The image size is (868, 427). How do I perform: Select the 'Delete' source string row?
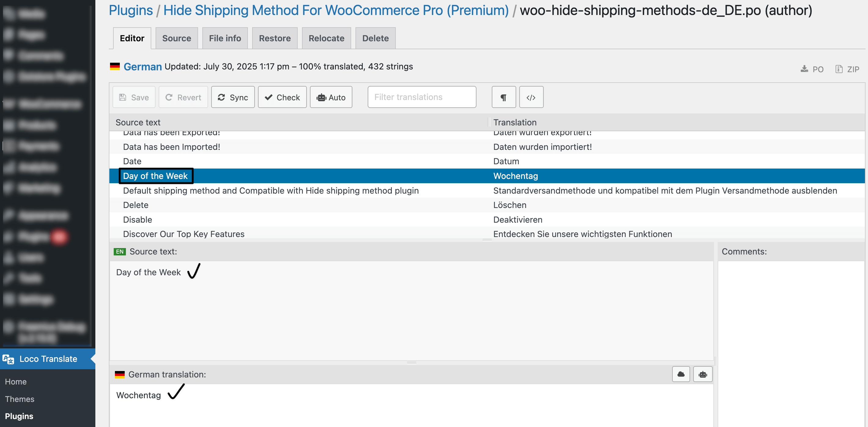(136, 205)
